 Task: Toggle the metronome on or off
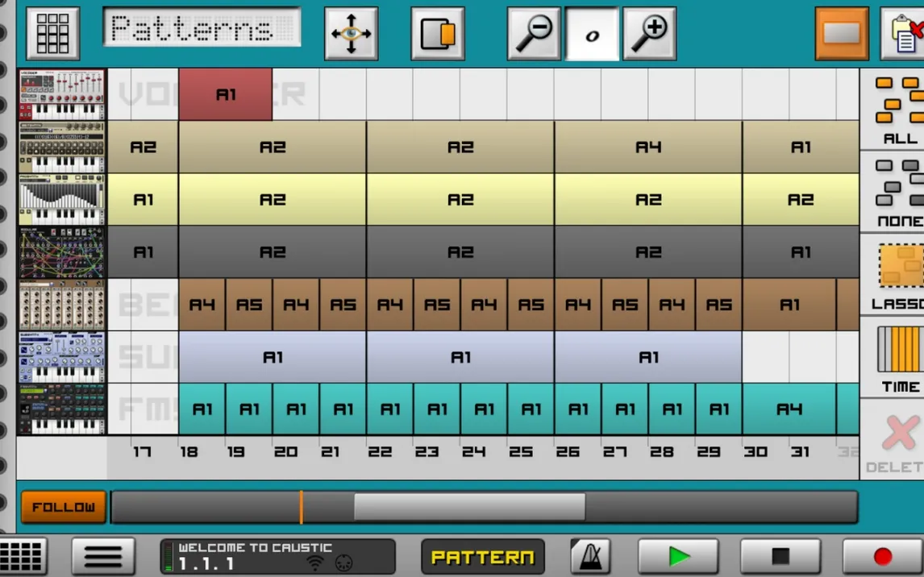(590, 556)
